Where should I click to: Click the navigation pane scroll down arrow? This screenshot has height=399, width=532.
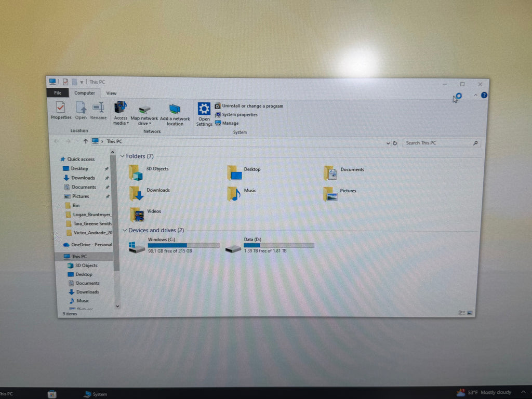(117, 306)
